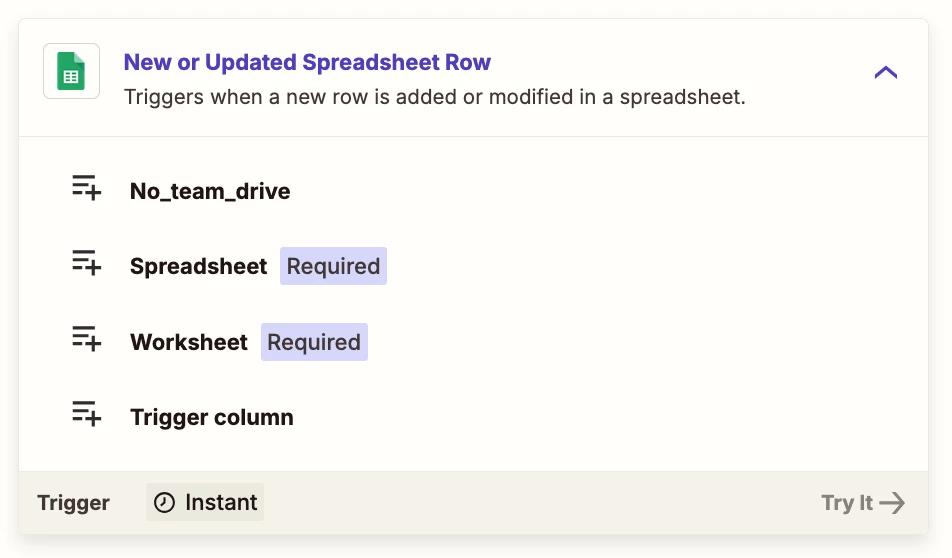
Task: Click the Instant badge in the footer
Action: (x=205, y=502)
